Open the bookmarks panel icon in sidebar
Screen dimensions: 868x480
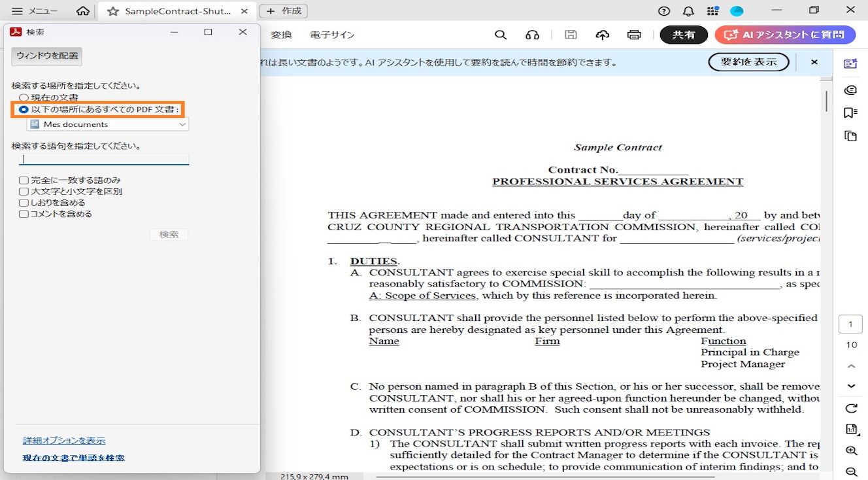click(850, 113)
